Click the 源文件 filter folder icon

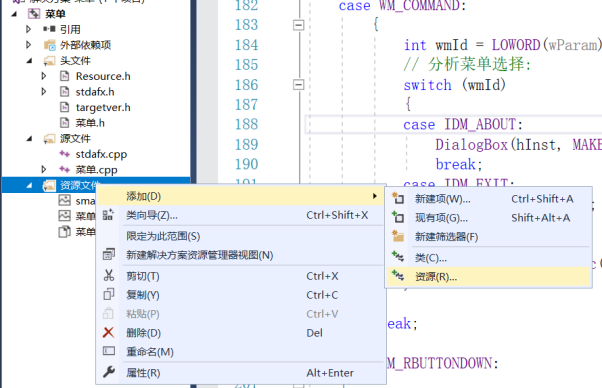point(49,139)
